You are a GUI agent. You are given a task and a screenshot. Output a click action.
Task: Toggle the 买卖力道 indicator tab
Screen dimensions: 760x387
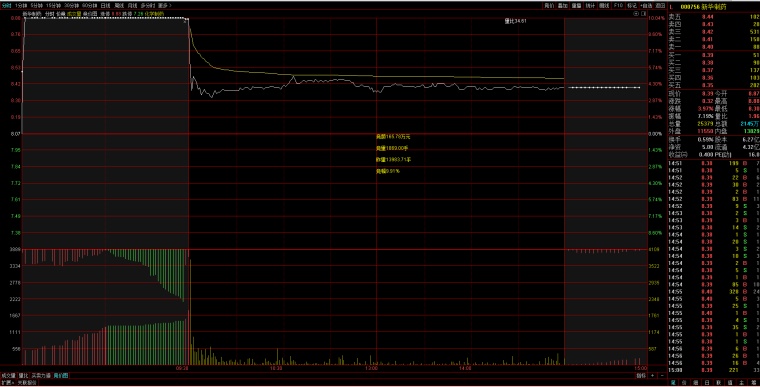click(41, 375)
